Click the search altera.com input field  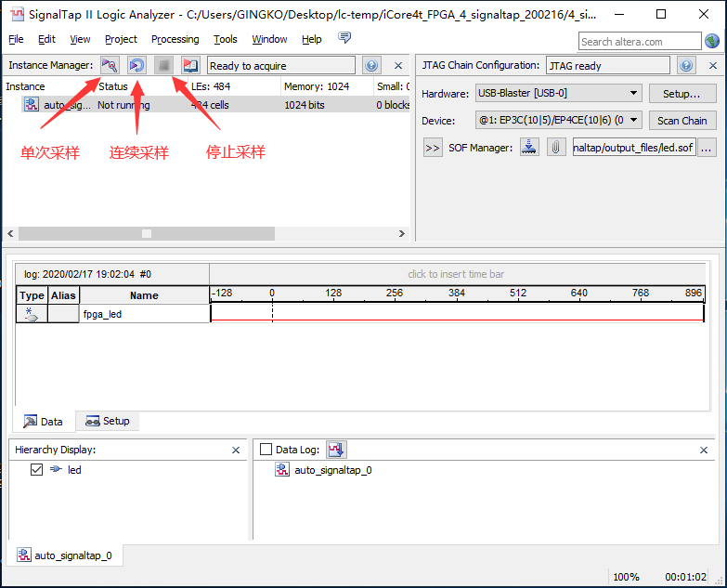click(639, 41)
